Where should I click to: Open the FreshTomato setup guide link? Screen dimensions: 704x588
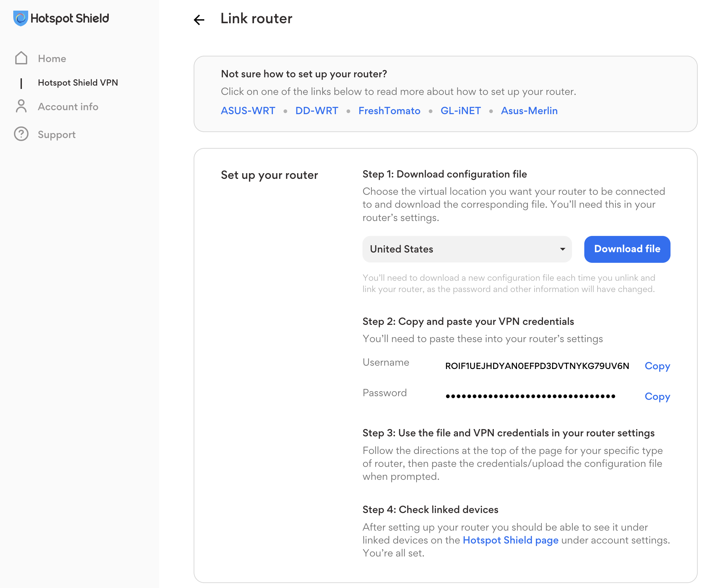point(389,111)
